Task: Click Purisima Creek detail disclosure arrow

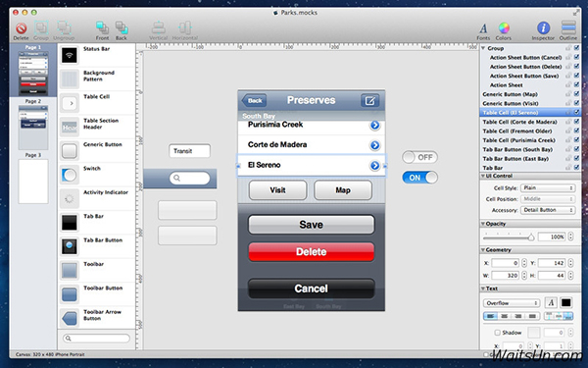Action: tap(374, 125)
